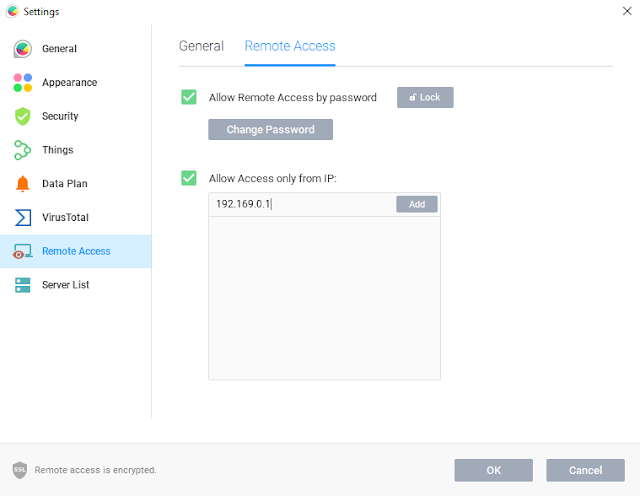Click the Remote Access monitor icon
640x496 pixels.
[22, 251]
